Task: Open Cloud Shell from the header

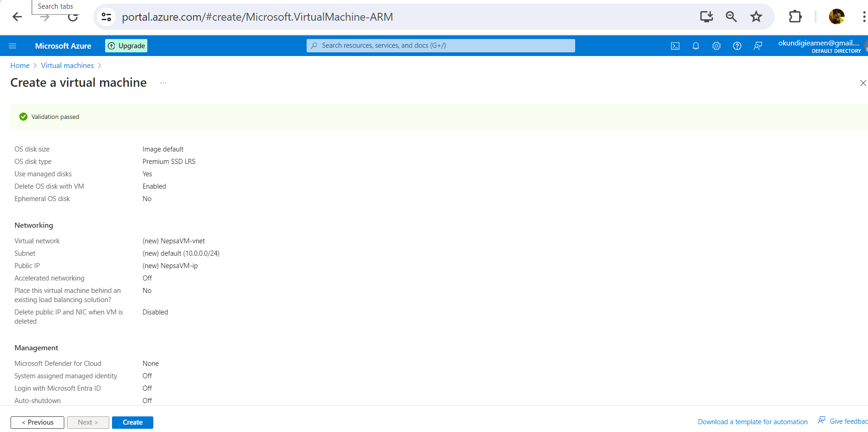Action: point(675,46)
